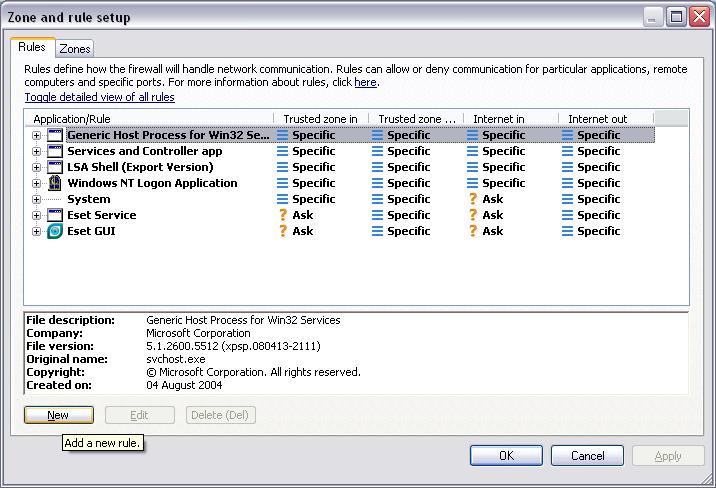This screenshot has width=716, height=488.
Task: Expand the Eset Service rule node
Action: (37, 215)
